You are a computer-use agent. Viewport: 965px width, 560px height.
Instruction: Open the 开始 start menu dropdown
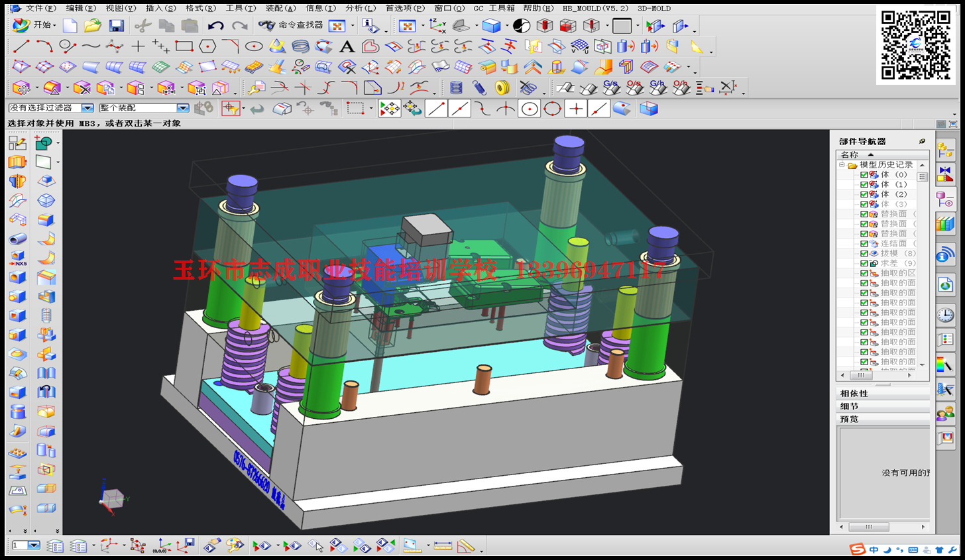point(35,25)
